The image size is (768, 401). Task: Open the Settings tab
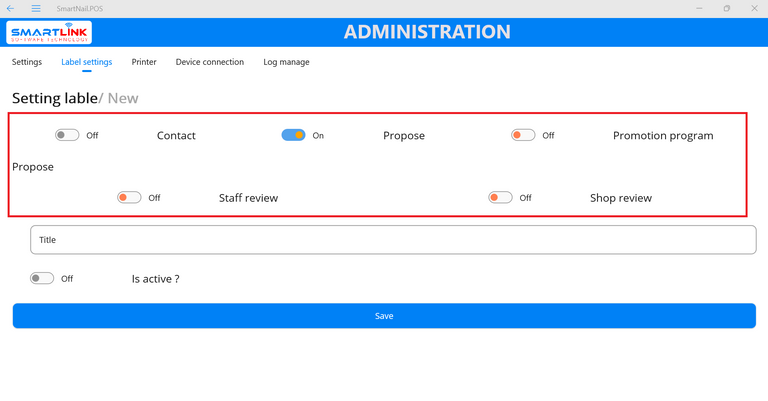tap(27, 62)
